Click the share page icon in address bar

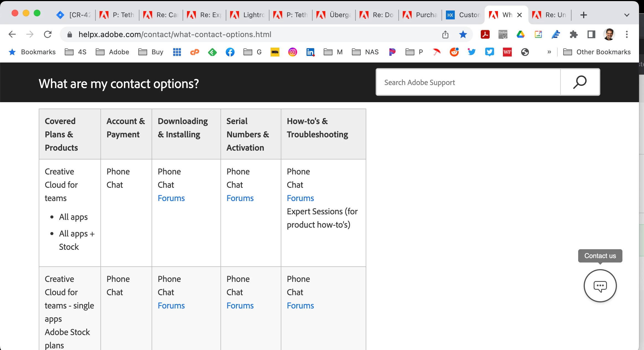tap(445, 34)
